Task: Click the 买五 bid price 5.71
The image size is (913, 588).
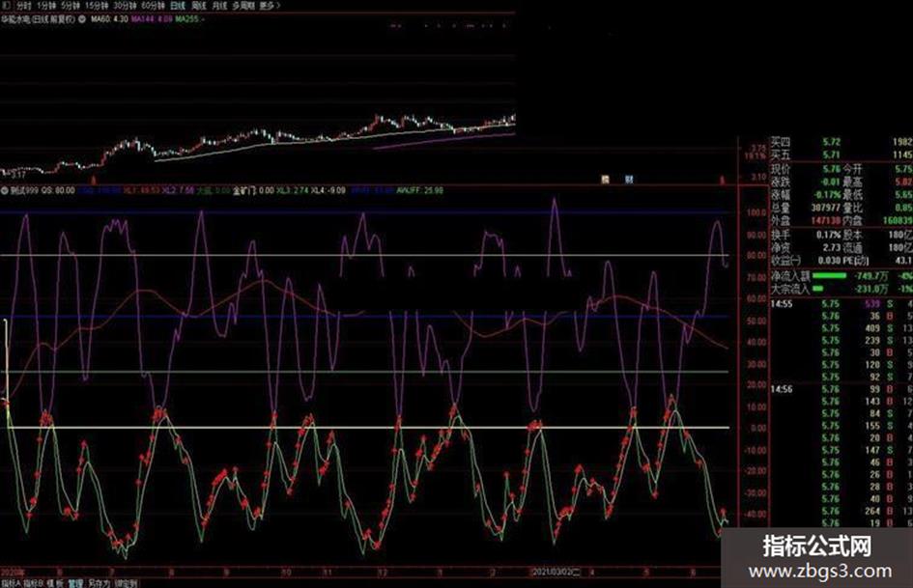Action: point(832,154)
